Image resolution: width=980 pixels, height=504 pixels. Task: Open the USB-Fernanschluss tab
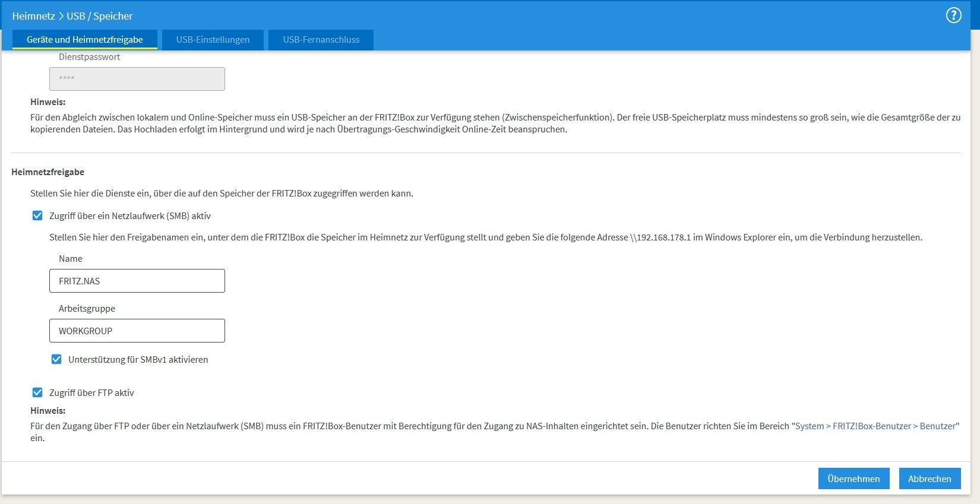coord(321,40)
